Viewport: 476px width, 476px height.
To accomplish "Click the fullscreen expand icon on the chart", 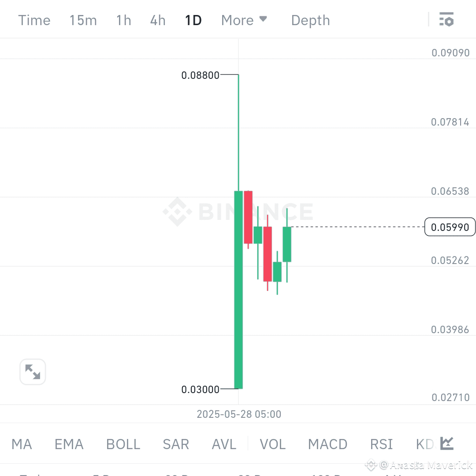I will (33, 372).
